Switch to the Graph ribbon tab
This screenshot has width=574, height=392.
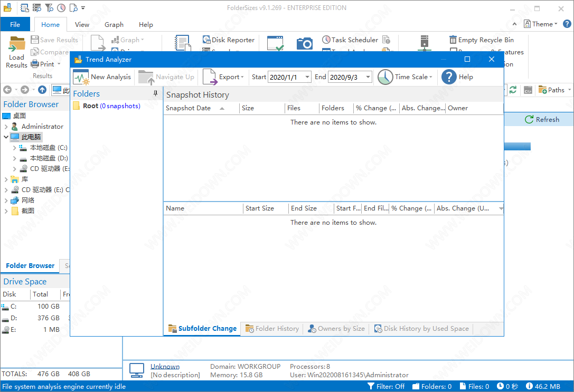coord(114,24)
